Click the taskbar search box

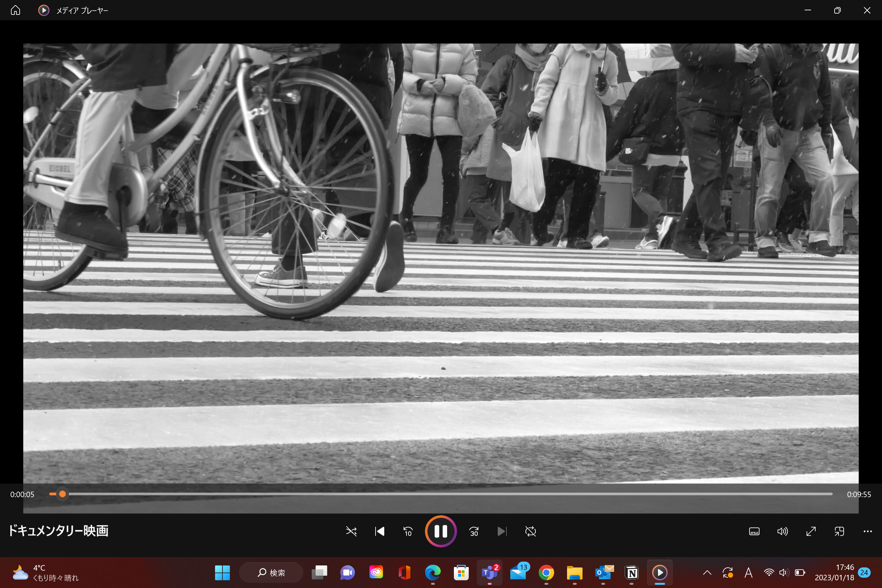click(x=271, y=573)
